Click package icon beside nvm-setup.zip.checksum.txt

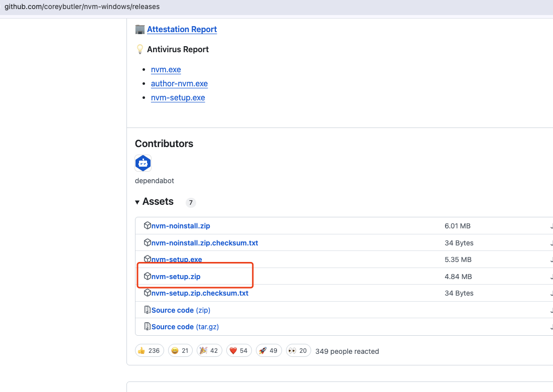(148, 293)
